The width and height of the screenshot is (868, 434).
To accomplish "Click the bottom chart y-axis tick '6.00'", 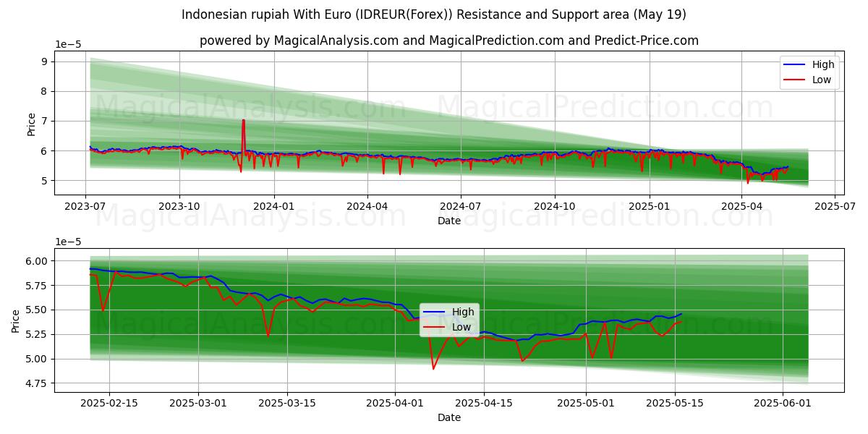I will pos(37,261).
